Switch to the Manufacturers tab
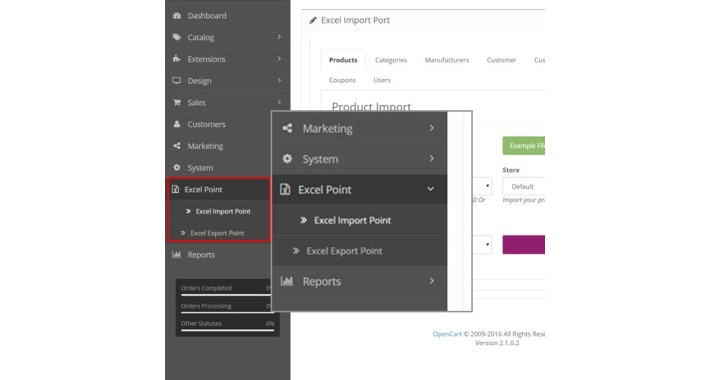This screenshot has width=710, height=380. [447, 60]
